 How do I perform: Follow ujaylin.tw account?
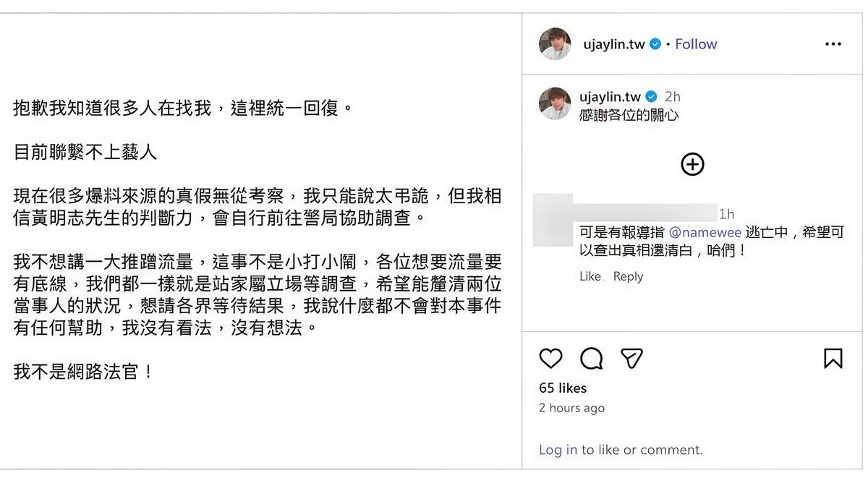point(696,44)
